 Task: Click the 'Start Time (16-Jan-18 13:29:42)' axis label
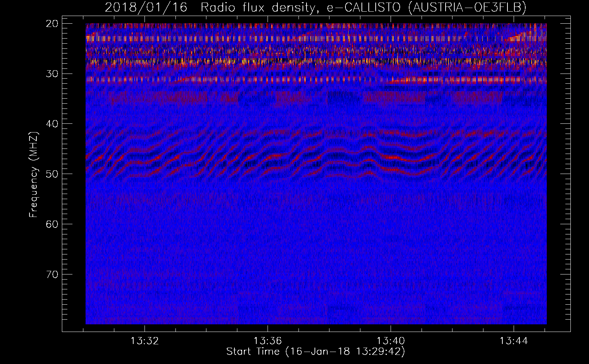pos(316,352)
